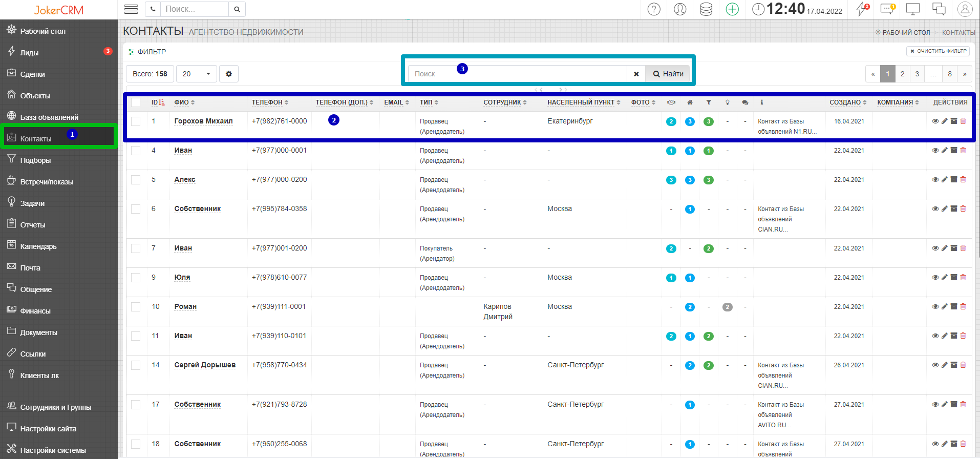Open table settings gear icon next to page size

[229, 74]
